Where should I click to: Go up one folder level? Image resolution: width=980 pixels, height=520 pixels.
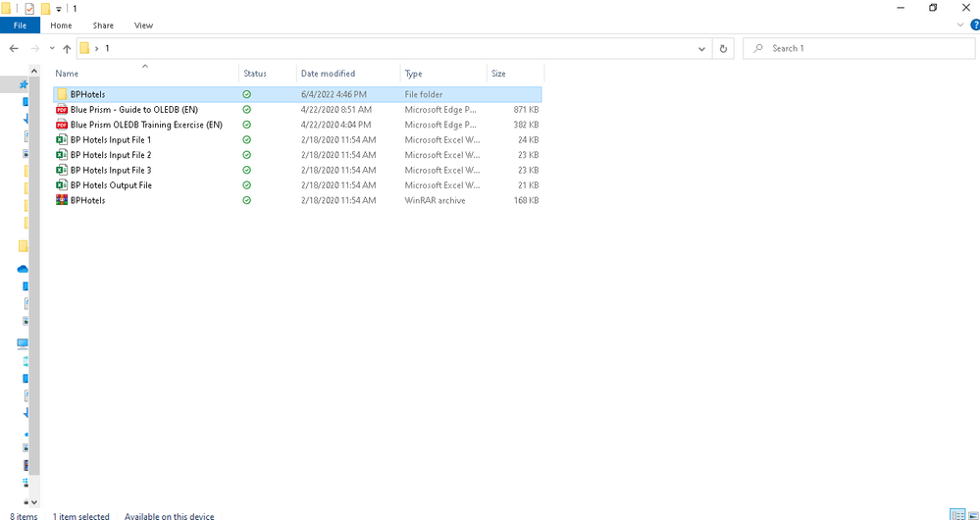pyautogui.click(x=67, y=48)
